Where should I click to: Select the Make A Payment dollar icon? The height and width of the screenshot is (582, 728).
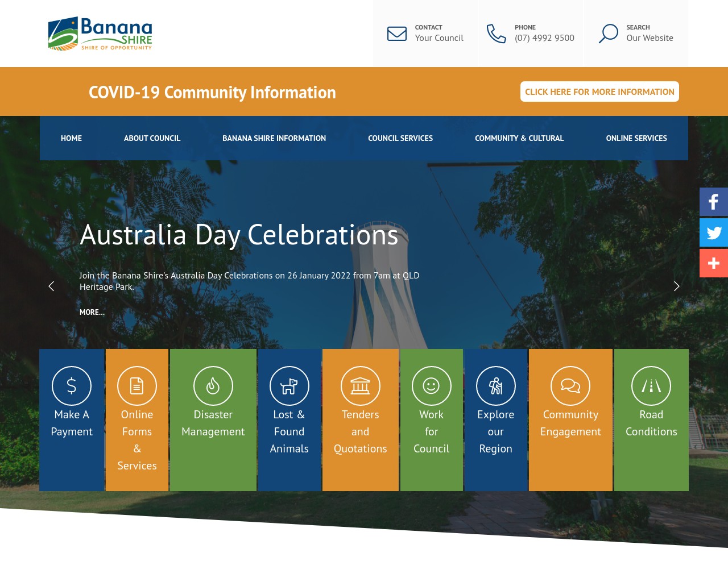[x=71, y=385]
